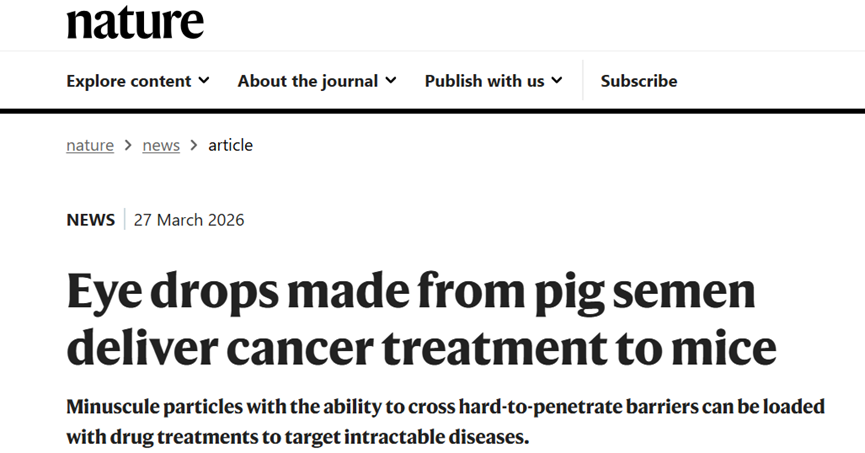Click breadcrumb arrow between news and article
This screenshot has width=865, height=453.
coord(194,145)
